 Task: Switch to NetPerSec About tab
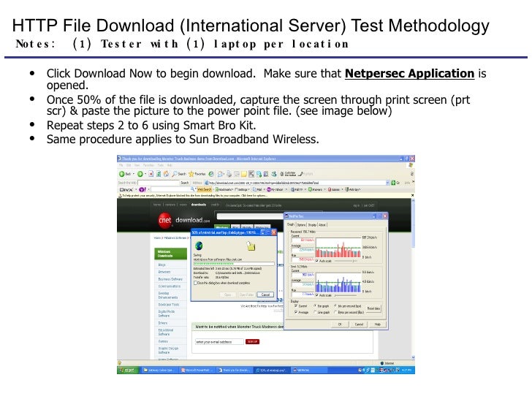(x=322, y=224)
